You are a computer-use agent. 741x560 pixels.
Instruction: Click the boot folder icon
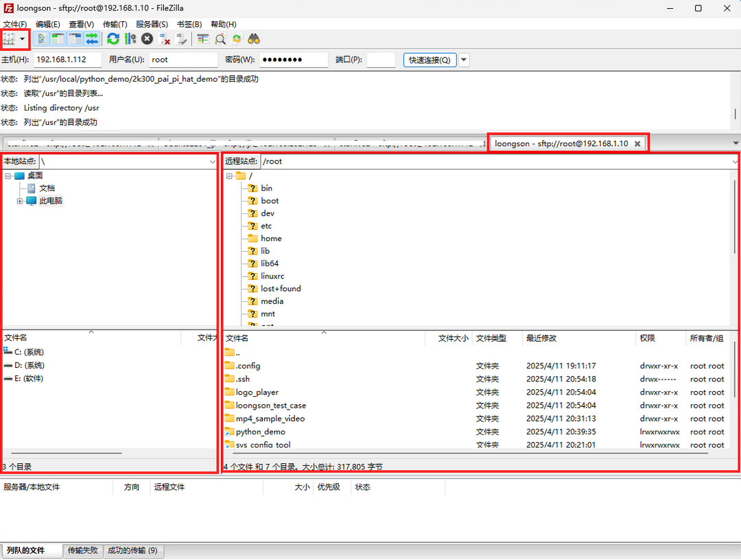pyautogui.click(x=252, y=201)
